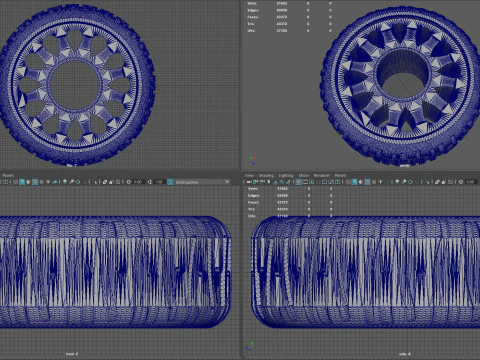Select Wireframe shading in front panel toolbar
This screenshot has height=360, width=480.
[x=15, y=182]
